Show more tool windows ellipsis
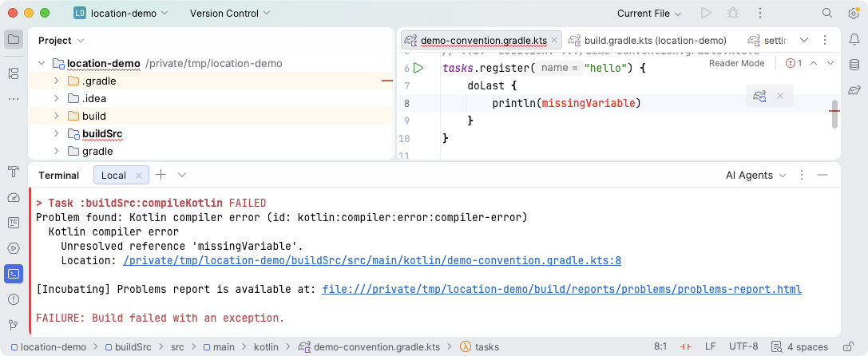 point(14,99)
